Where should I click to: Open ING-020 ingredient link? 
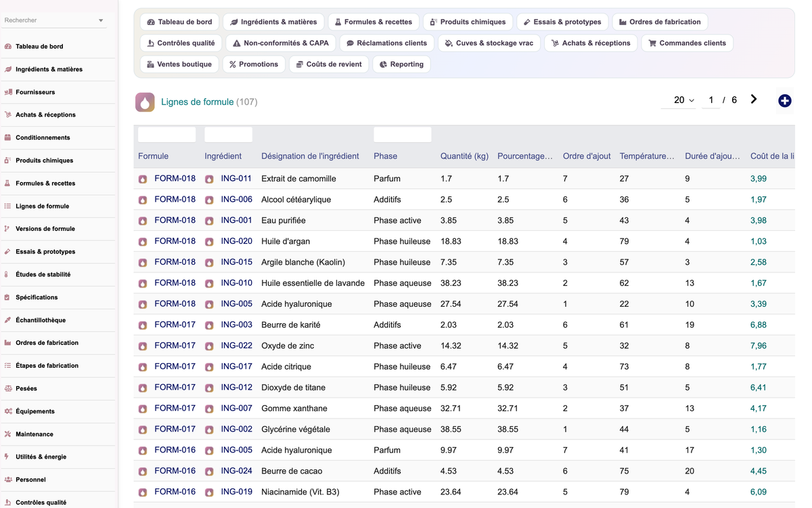click(237, 241)
